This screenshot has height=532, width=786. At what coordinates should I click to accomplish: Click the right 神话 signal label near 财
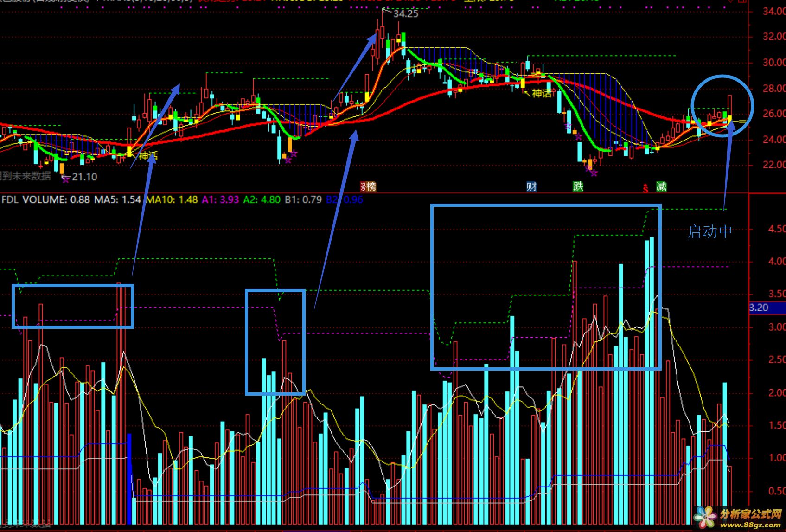click(x=542, y=93)
